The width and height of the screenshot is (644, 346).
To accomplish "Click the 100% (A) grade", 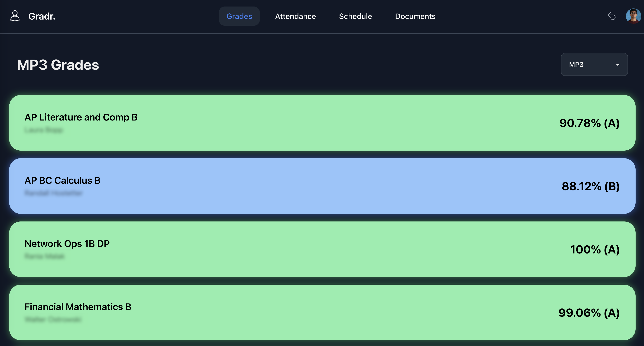I will (595, 249).
